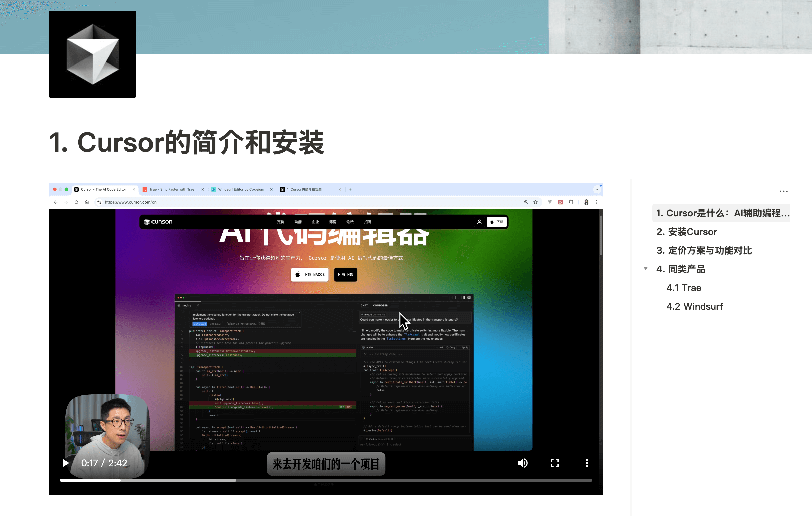
Task: Go to '3. 定价方案与功能对比' heading
Action: click(704, 250)
